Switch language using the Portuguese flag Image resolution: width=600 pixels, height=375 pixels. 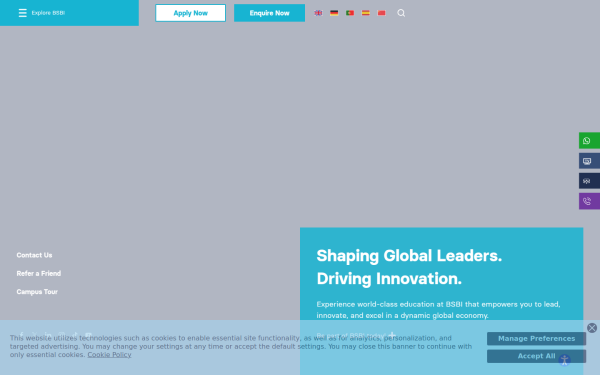(x=350, y=13)
